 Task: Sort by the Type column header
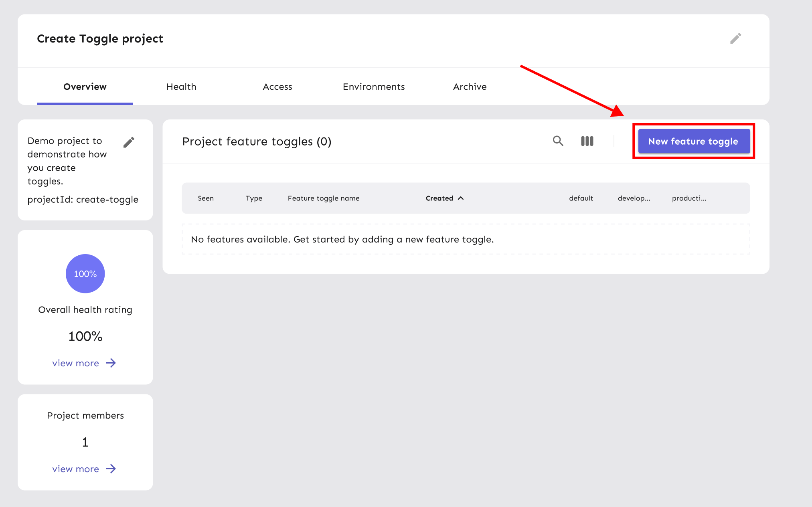point(254,198)
